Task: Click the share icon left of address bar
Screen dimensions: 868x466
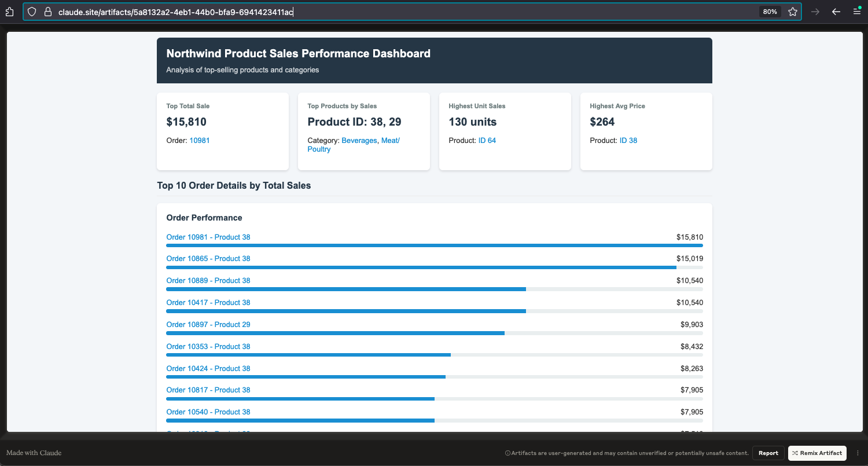Action: click(9, 12)
